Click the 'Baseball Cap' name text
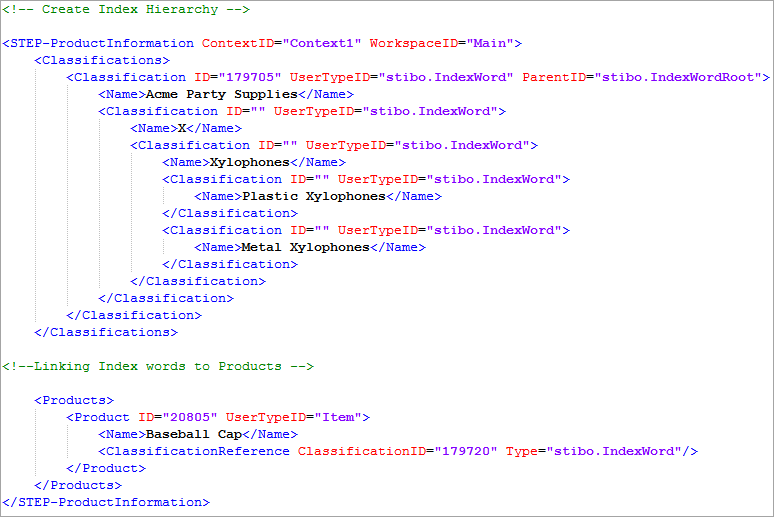 click(x=194, y=435)
